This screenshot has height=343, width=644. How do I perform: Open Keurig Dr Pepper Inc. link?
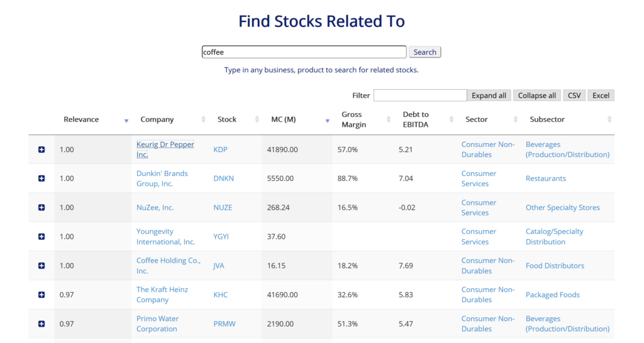point(165,150)
